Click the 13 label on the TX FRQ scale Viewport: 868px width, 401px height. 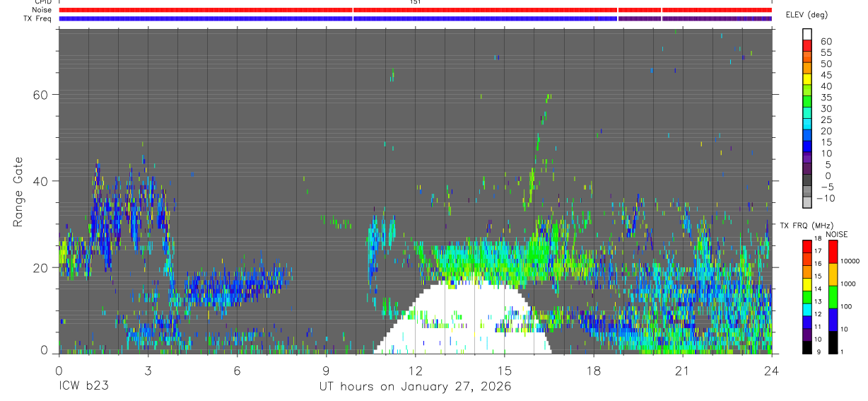point(818,301)
